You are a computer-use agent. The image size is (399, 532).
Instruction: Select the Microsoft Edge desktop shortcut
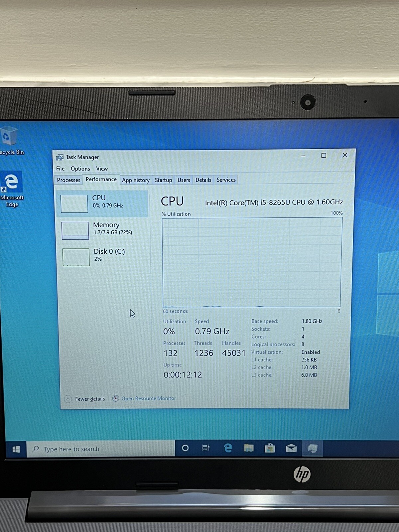click(x=12, y=189)
